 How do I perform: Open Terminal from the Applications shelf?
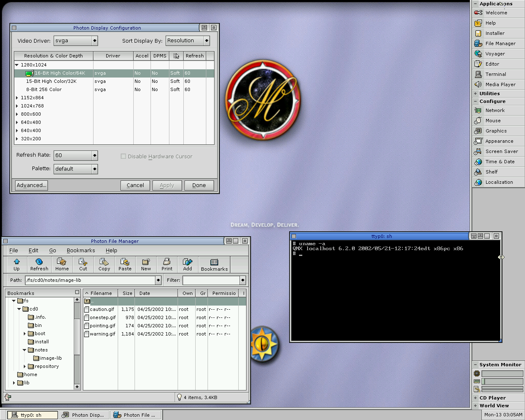point(495,74)
